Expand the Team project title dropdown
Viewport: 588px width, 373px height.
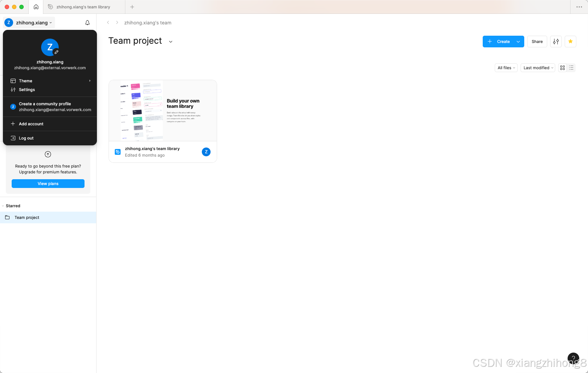pyautogui.click(x=170, y=42)
